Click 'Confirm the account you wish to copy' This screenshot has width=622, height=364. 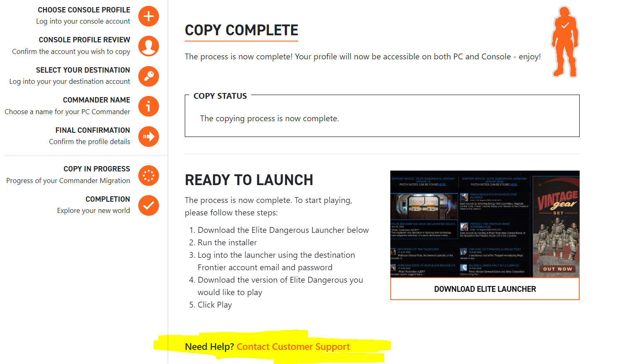[x=71, y=51]
